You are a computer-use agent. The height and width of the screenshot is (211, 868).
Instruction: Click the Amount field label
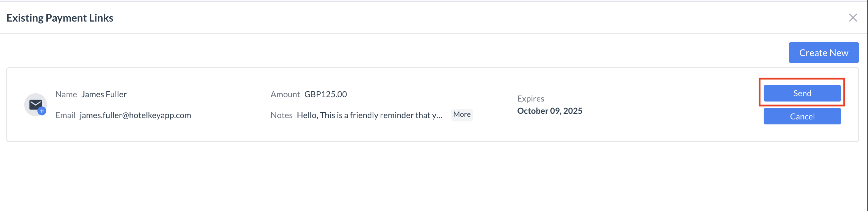[285, 94]
